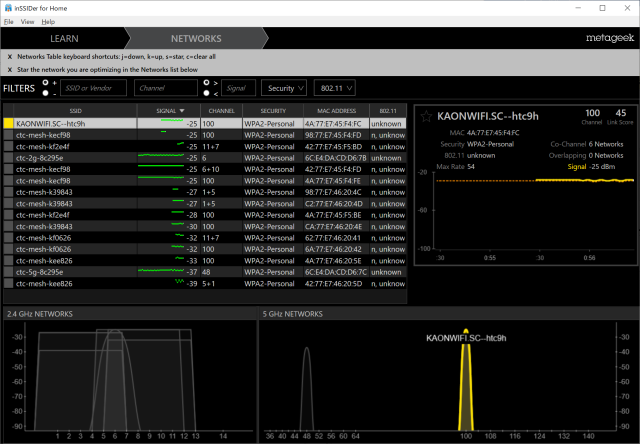The height and width of the screenshot is (444, 640).
Task: Toggle swatch for ctc-mesh-kee826 channel 100 row
Action: click(8, 261)
